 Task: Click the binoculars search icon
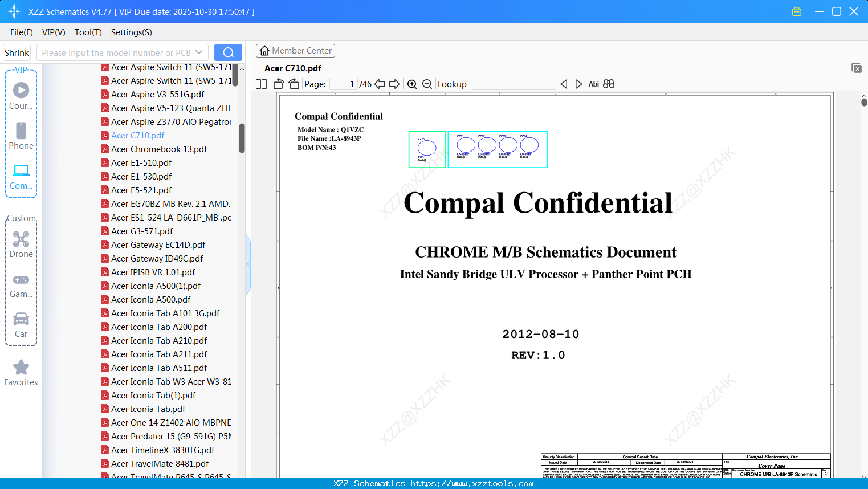point(609,84)
